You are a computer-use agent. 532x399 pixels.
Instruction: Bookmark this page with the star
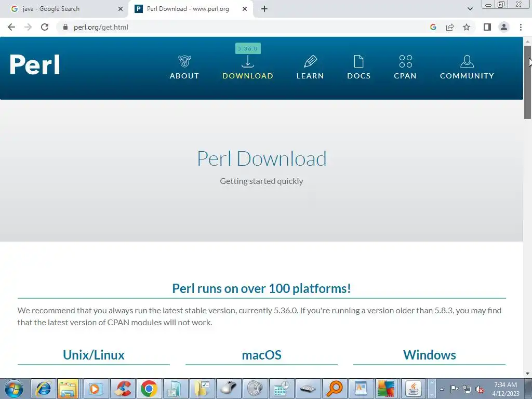point(467,27)
